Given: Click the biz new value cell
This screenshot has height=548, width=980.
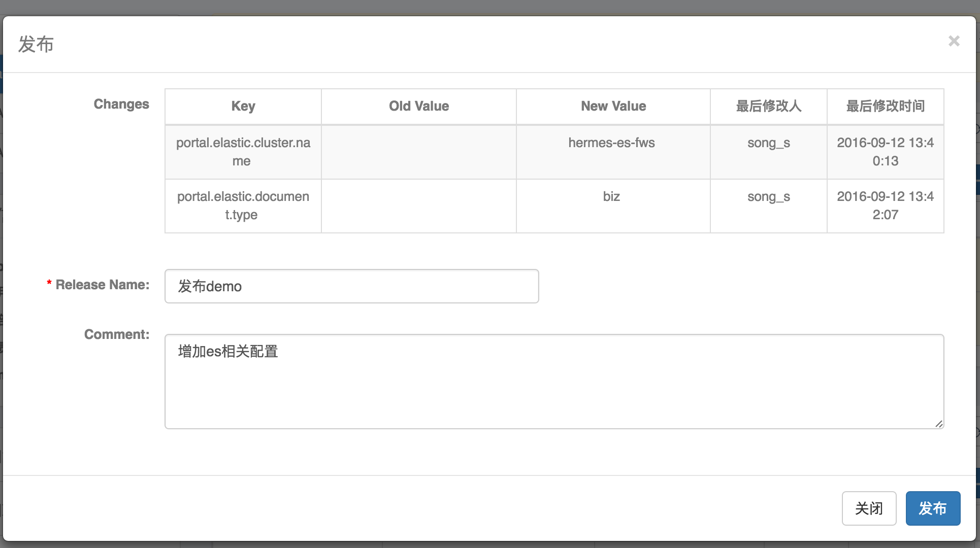Looking at the screenshot, I should [612, 196].
